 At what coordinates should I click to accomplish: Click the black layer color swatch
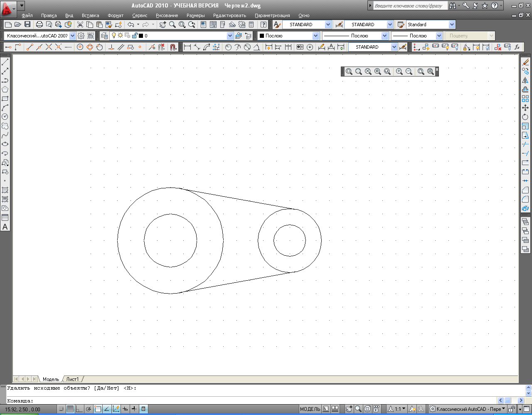coord(141,36)
